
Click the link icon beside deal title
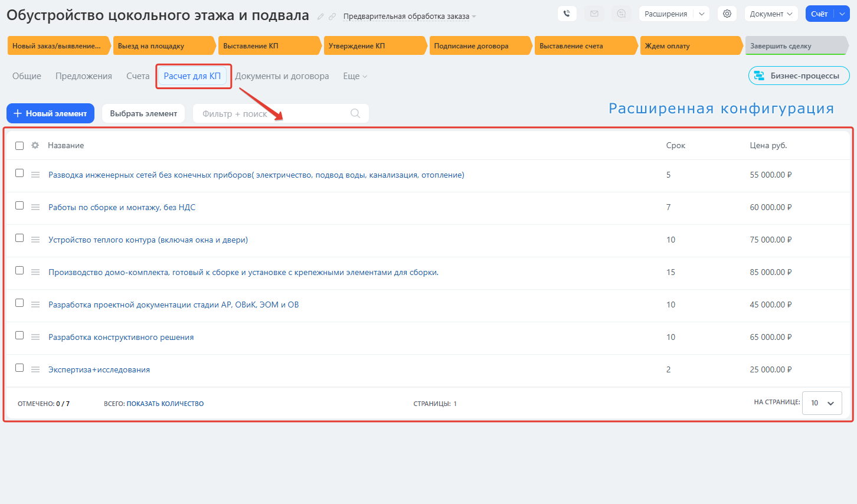point(332,17)
